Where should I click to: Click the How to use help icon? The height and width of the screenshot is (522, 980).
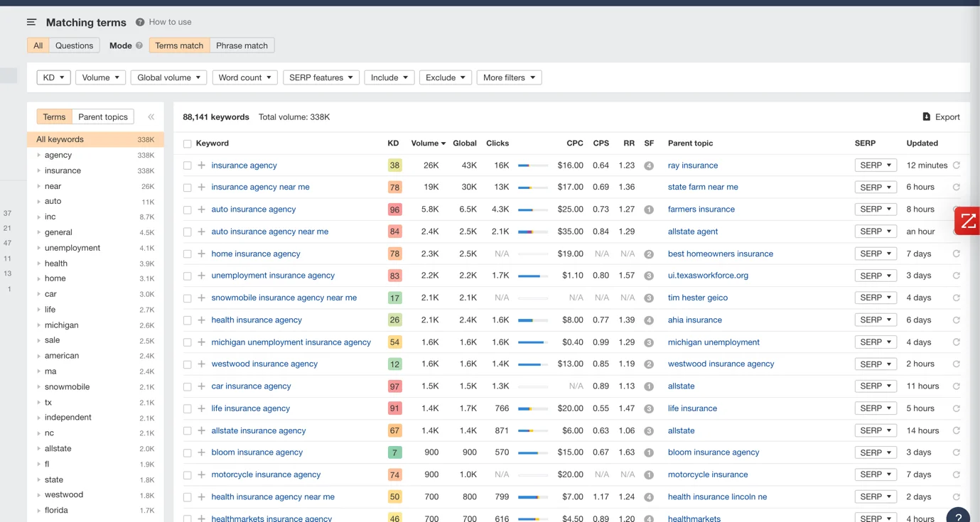(140, 22)
